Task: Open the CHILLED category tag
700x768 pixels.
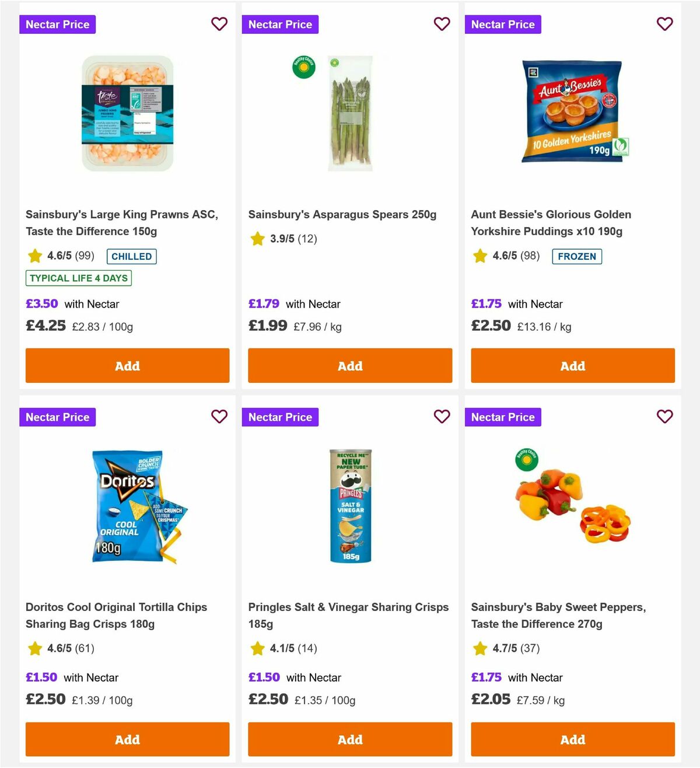Action: [131, 256]
